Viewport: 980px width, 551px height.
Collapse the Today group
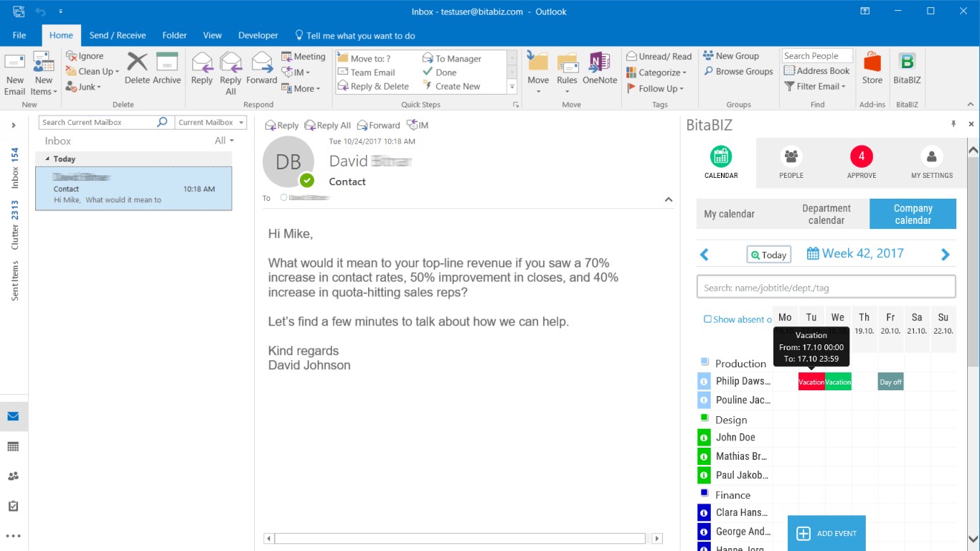pos(48,159)
